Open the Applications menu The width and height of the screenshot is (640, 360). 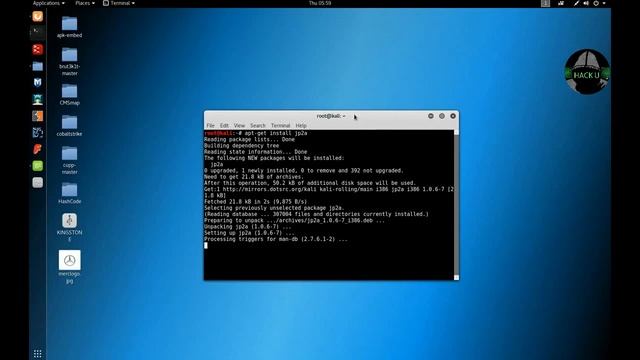pos(49,3)
